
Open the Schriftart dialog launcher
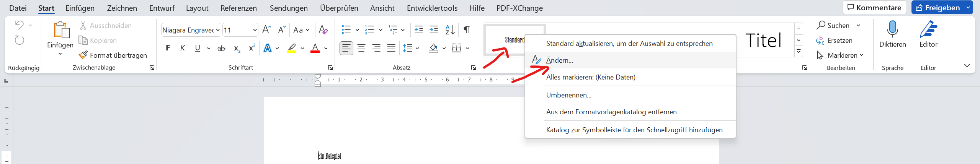330,68
